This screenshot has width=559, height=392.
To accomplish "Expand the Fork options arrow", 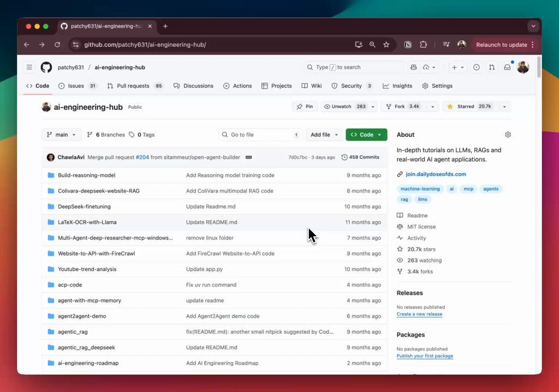I will coord(433,107).
